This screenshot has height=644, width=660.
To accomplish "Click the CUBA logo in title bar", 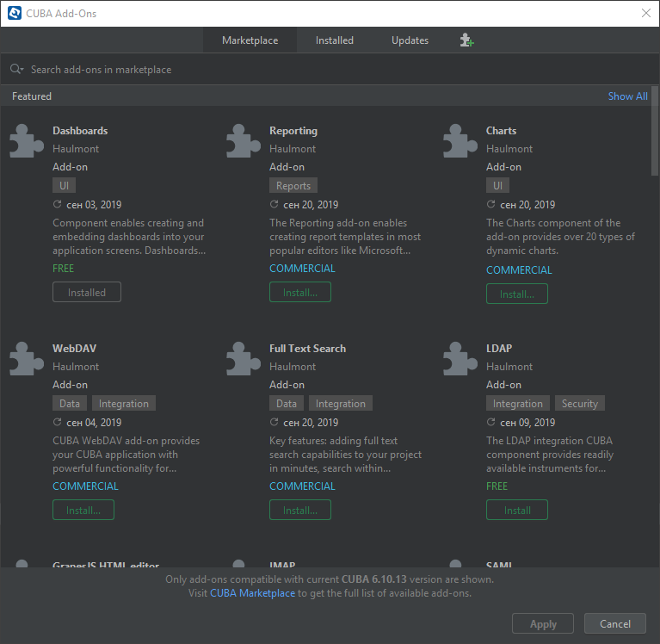I will click(15, 14).
